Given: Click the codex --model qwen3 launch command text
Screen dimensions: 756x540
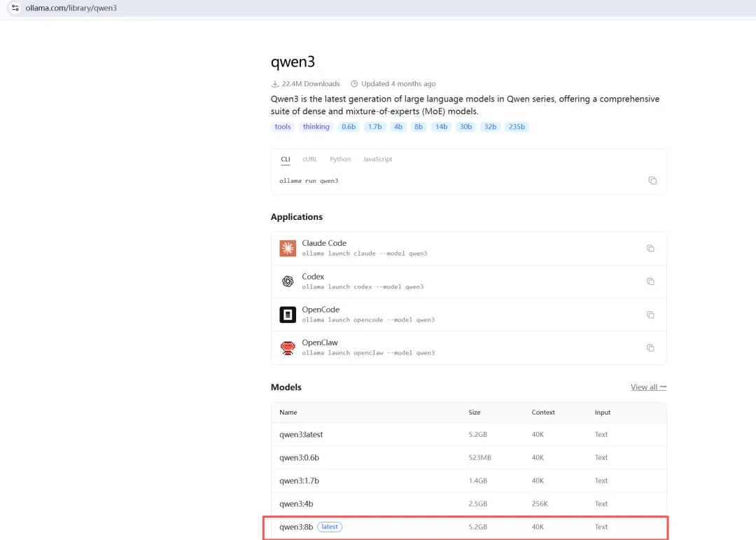Looking at the screenshot, I should click(x=363, y=286).
